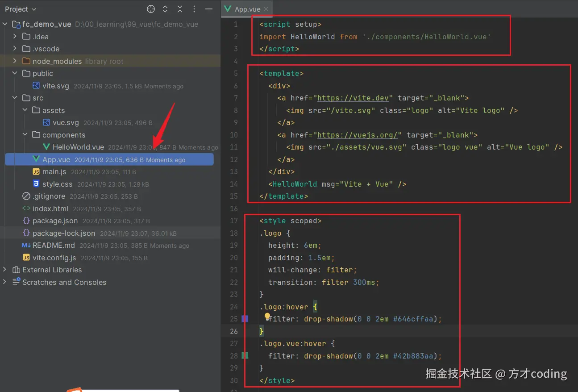578x392 pixels.
Task: Click the purple color swatch in line 25 gutter
Action: (245, 319)
